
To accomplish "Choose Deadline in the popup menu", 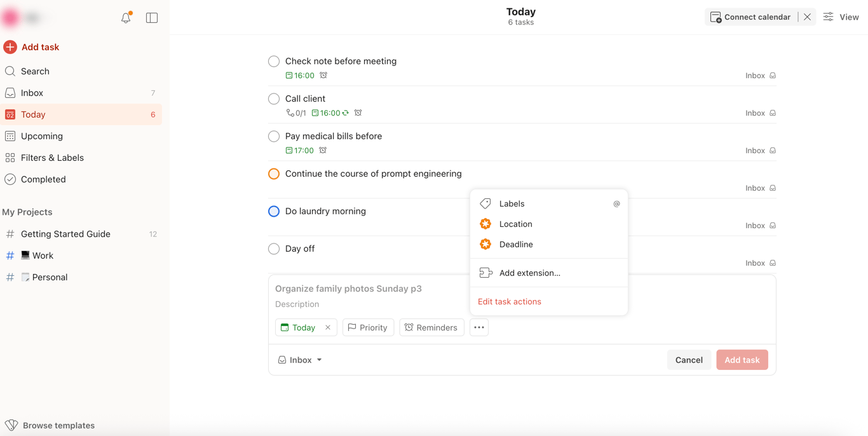I will click(x=515, y=245).
